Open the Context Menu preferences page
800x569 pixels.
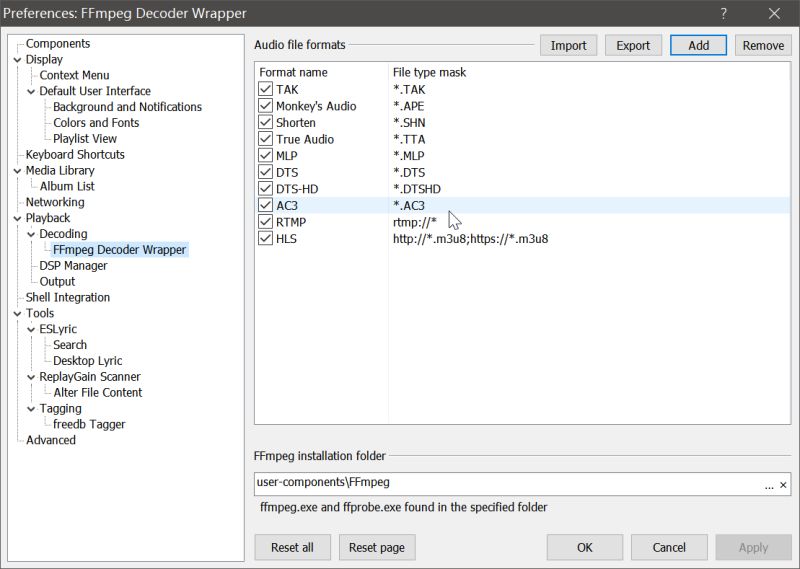coord(74,75)
